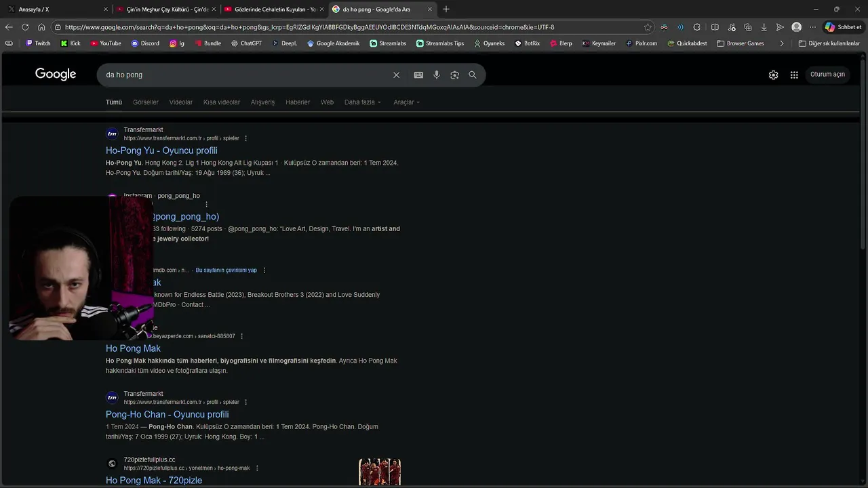Expand Daha fazla search filter dropdown
This screenshot has height=488, width=868.
(x=363, y=102)
